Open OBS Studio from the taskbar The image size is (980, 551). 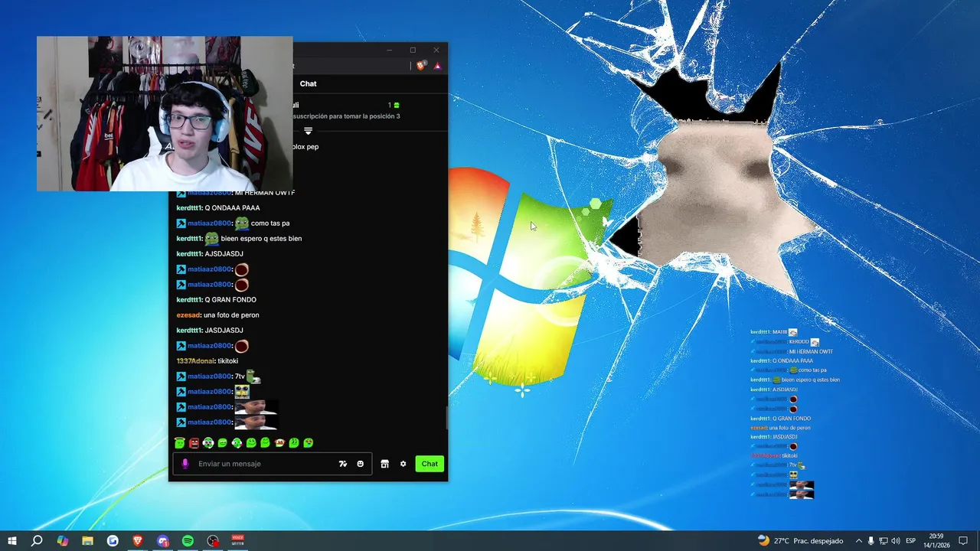(x=213, y=540)
